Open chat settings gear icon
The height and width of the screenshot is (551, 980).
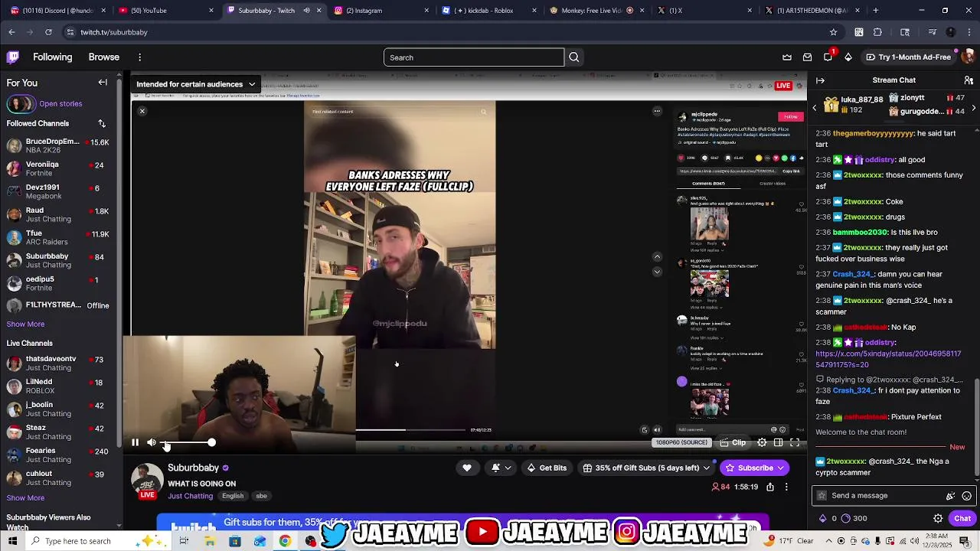[938, 518]
